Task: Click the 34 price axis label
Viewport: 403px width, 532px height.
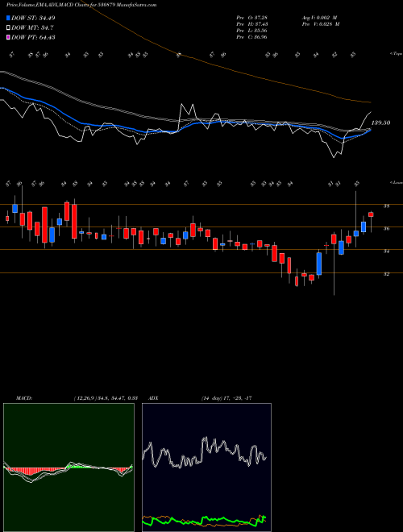Action: click(x=386, y=251)
